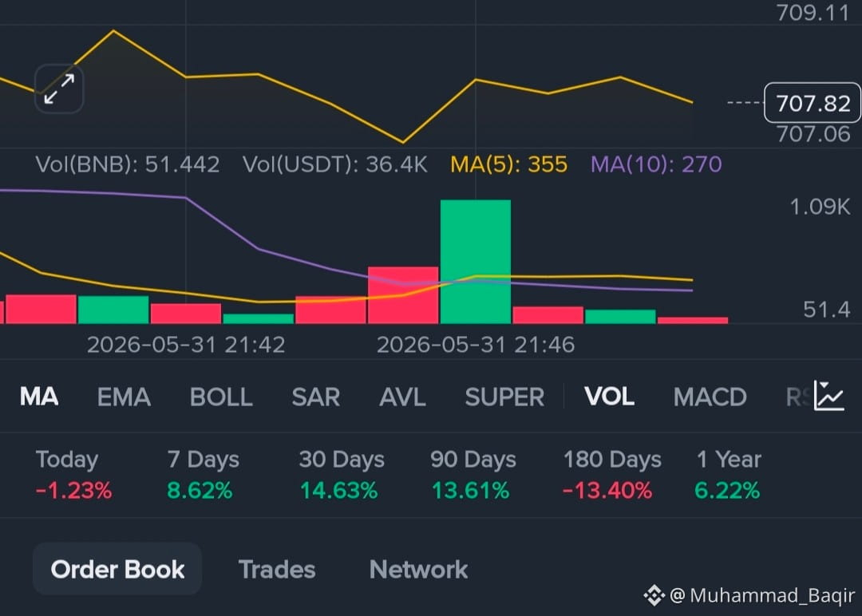This screenshot has width=862, height=616.
Task: Toggle the MA indicator
Action: pyautogui.click(x=39, y=397)
